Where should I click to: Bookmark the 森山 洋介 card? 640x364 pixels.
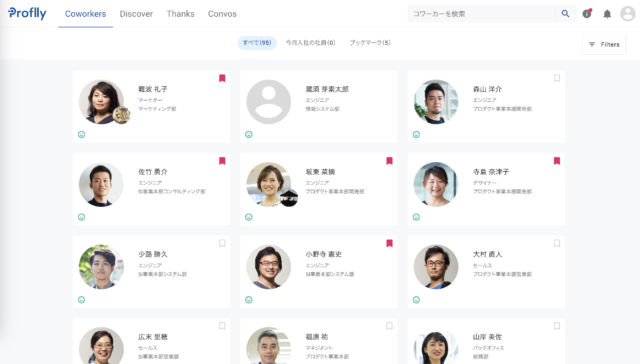point(557,78)
